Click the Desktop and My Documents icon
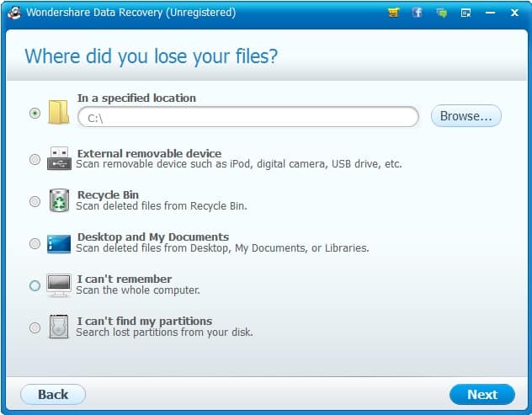 pyautogui.click(x=59, y=243)
